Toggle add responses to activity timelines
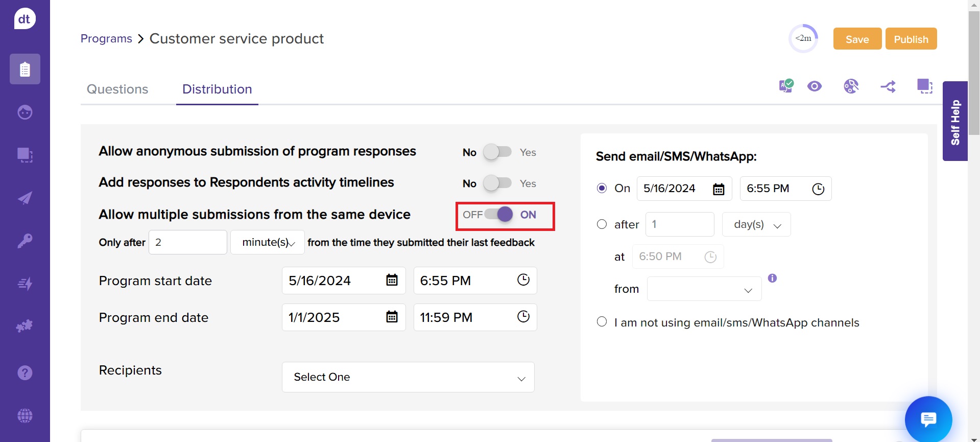Screen dimensions: 980x442 (497, 183)
